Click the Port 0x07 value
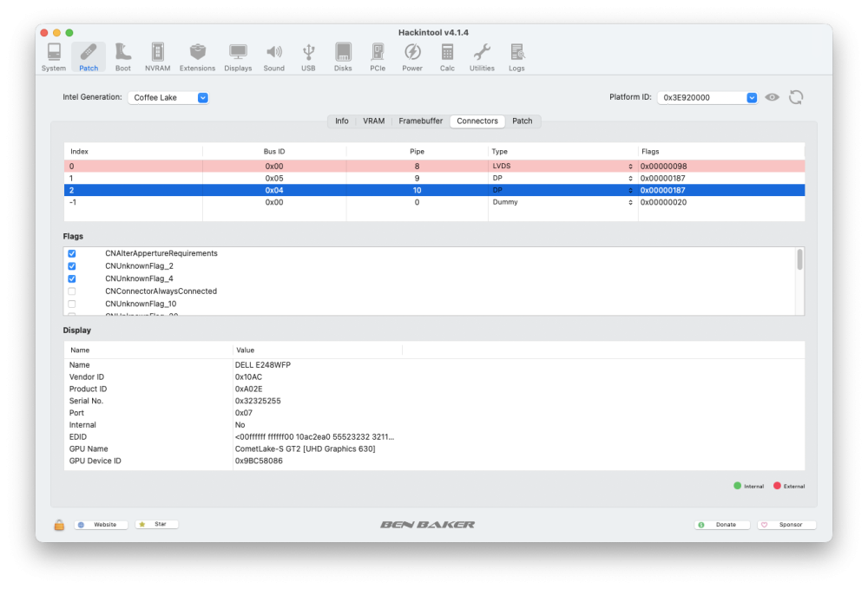Screen dimensions: 868x589 pos(244,413)
